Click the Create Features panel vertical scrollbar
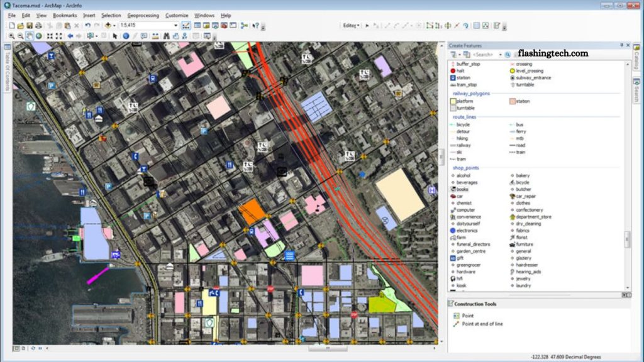Screen dimensions: 644x362 627,239
